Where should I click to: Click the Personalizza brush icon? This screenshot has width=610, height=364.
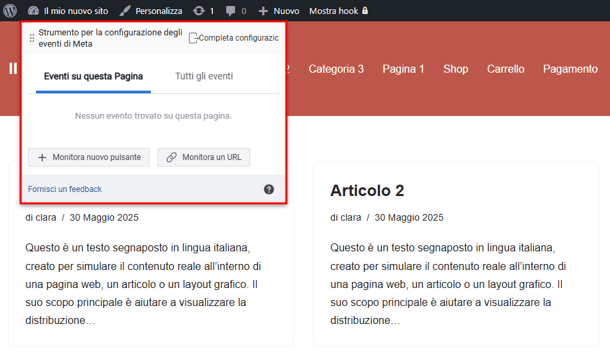pos(125,11)
